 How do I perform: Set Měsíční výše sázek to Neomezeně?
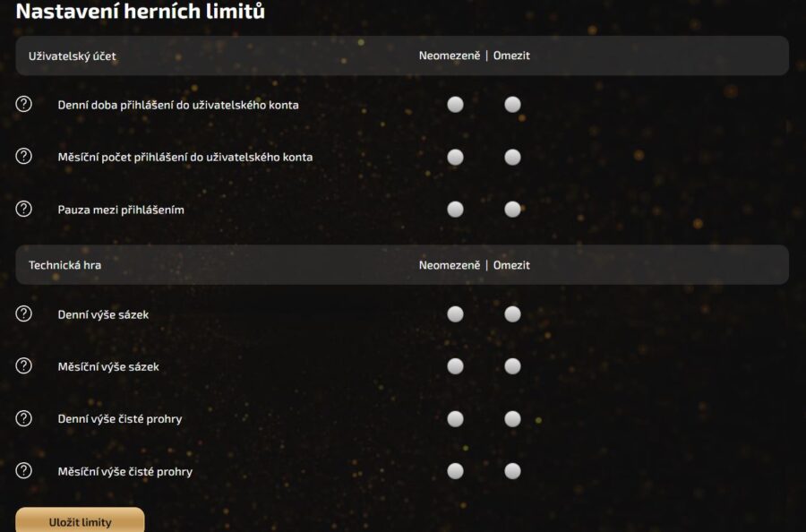[x=455, y=366]
